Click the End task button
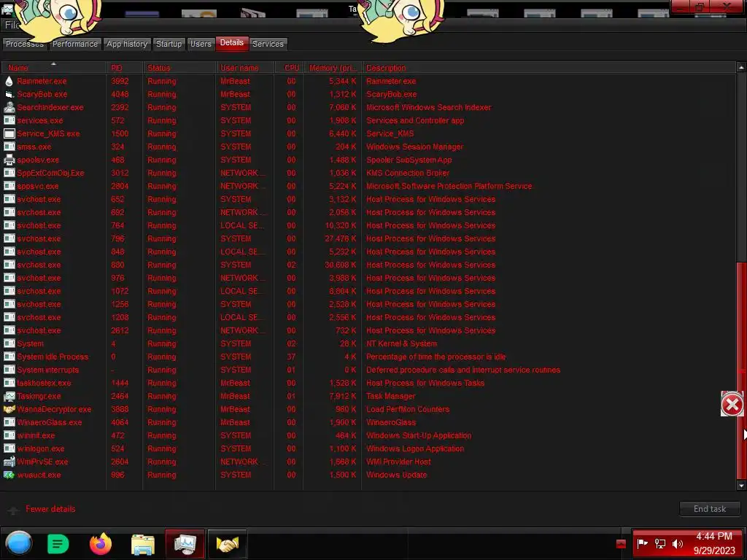747x560 pixels. tap(709, 509)
